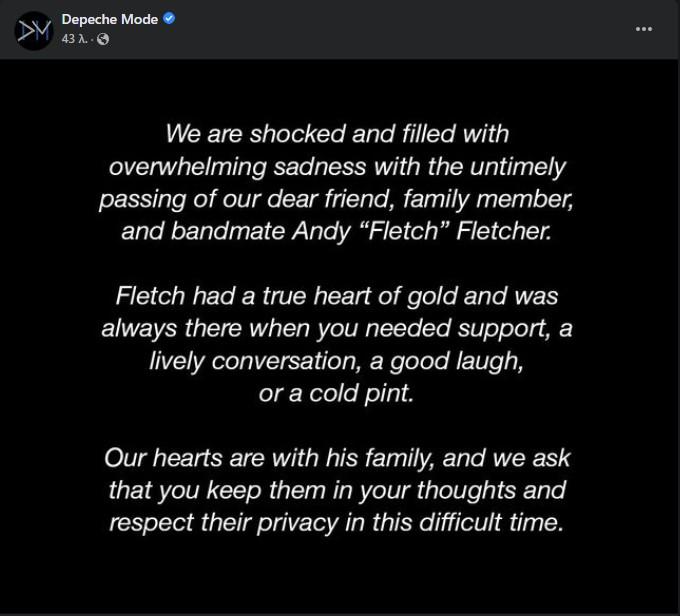Open the black statement image post
The image size is (680, 616).
pos(339,336)
